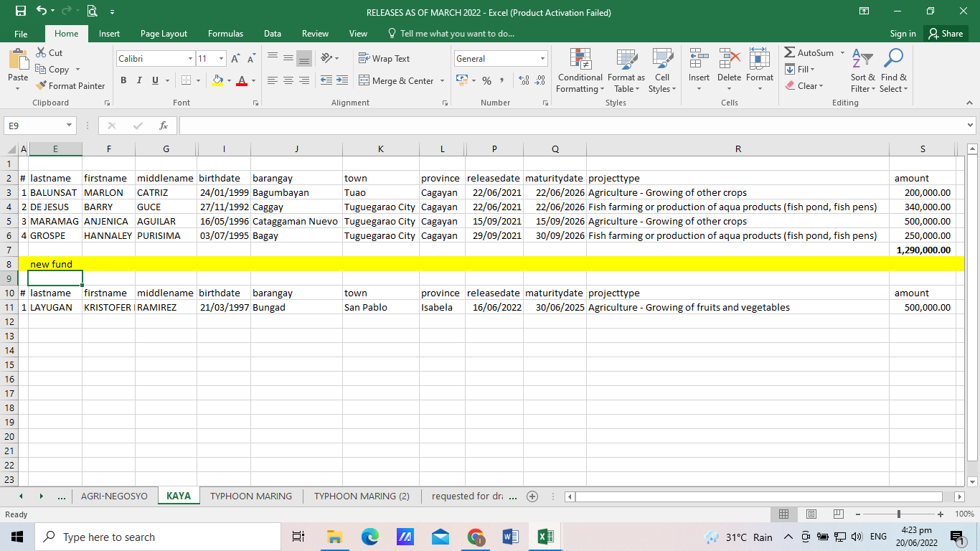The image size is (980, 551).
Task: Expand the number format dropdown
Action: point(542,59)
